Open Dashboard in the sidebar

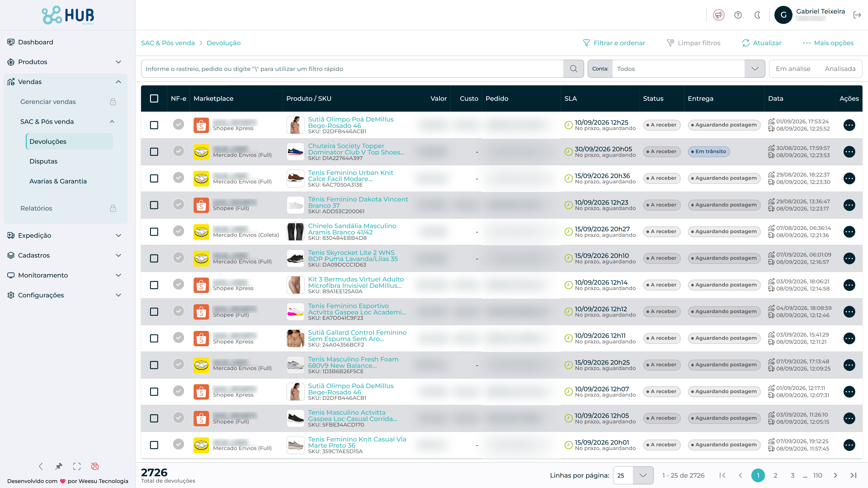(35, 42)
